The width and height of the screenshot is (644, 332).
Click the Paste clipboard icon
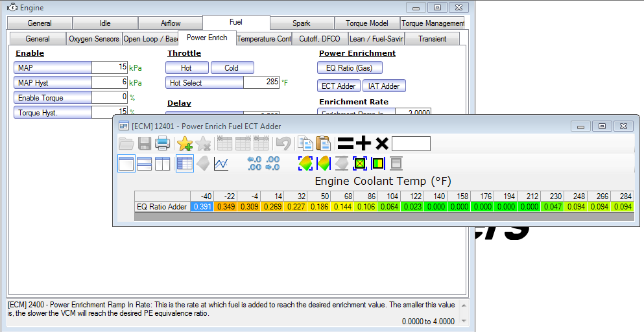coord(322,144)
